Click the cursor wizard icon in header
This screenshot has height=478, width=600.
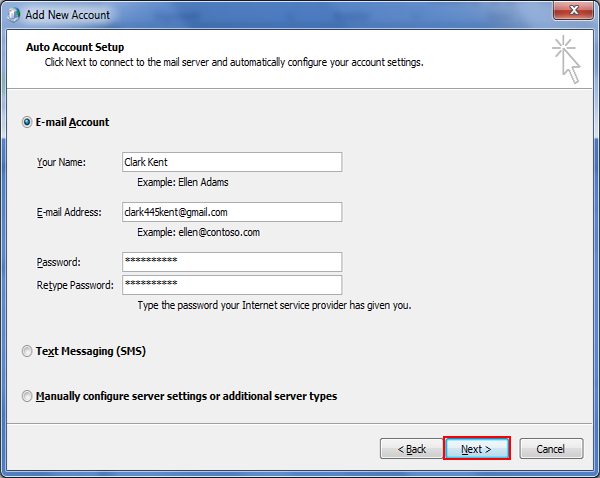pos(567,60)
